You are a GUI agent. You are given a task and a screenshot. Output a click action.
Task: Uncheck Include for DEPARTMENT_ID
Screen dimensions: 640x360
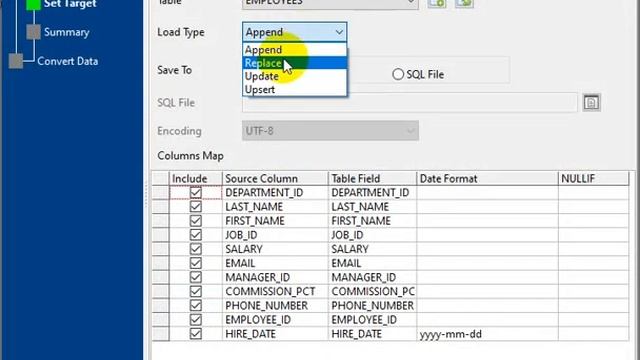point(196,192)
